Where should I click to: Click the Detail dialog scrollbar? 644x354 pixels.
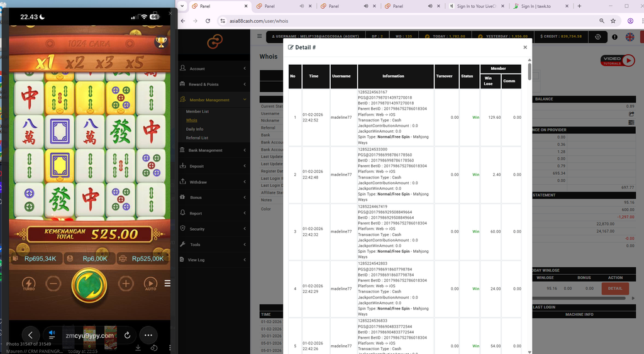click(x=530, y=72)
